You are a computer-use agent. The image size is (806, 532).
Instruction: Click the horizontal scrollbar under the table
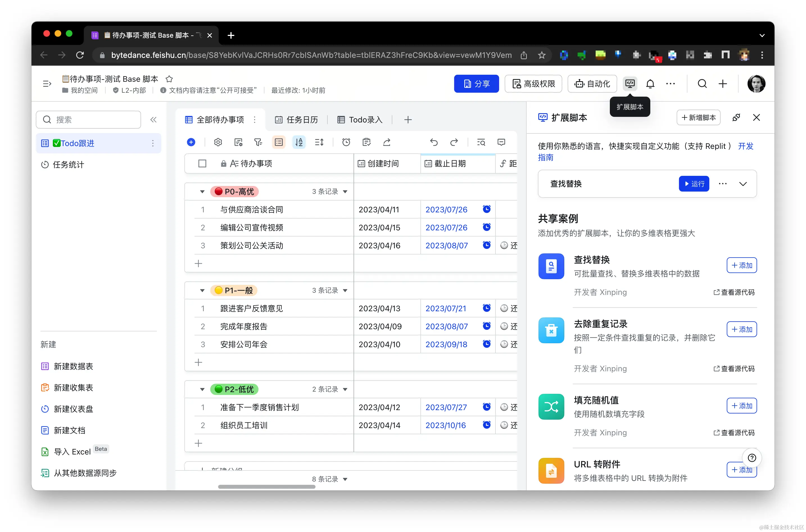pyautogui.click(x=266, y=486)
